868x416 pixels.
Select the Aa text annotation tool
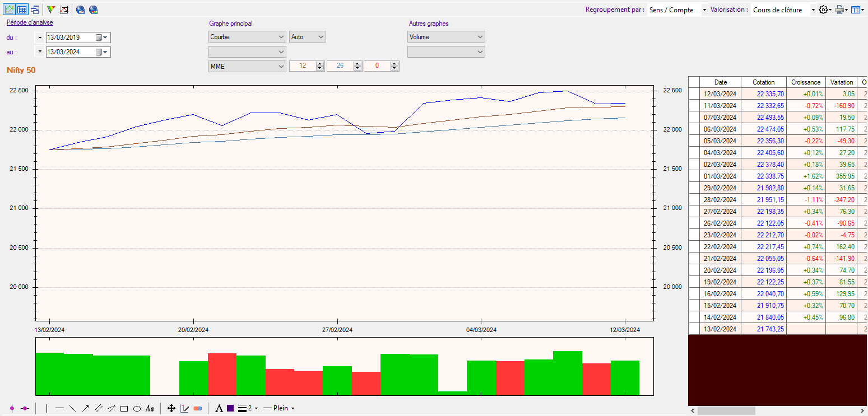point(150,409)
